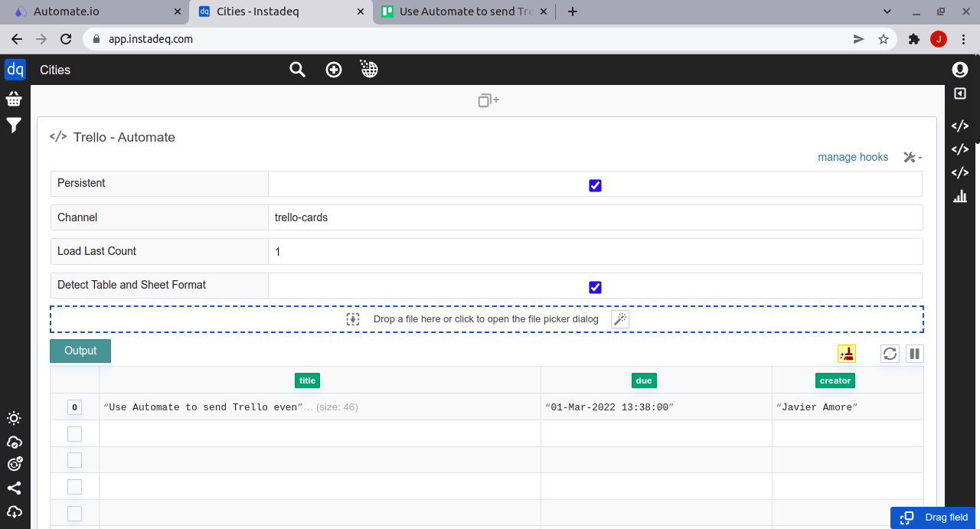
Task: Open the Chrome three-dot menu
Action: pyautogui.click(x=963, y=39)
